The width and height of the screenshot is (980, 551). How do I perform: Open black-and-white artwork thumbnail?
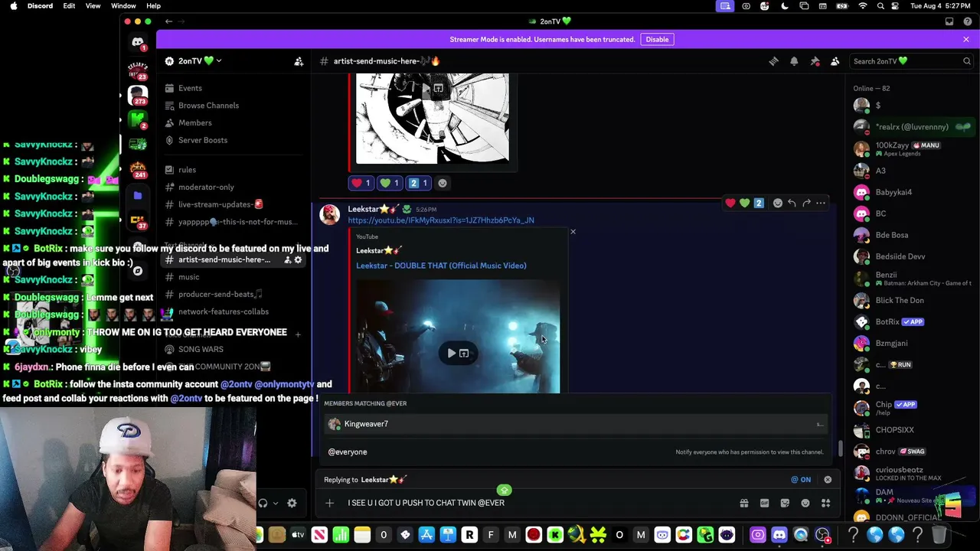433,118
